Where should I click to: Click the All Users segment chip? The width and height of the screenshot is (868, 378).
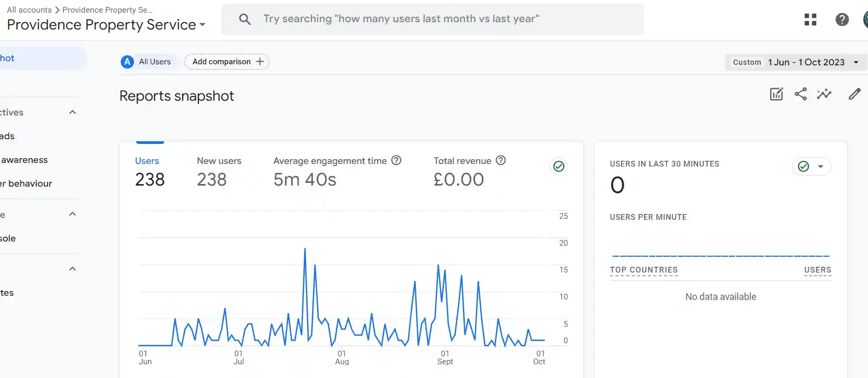146,62
